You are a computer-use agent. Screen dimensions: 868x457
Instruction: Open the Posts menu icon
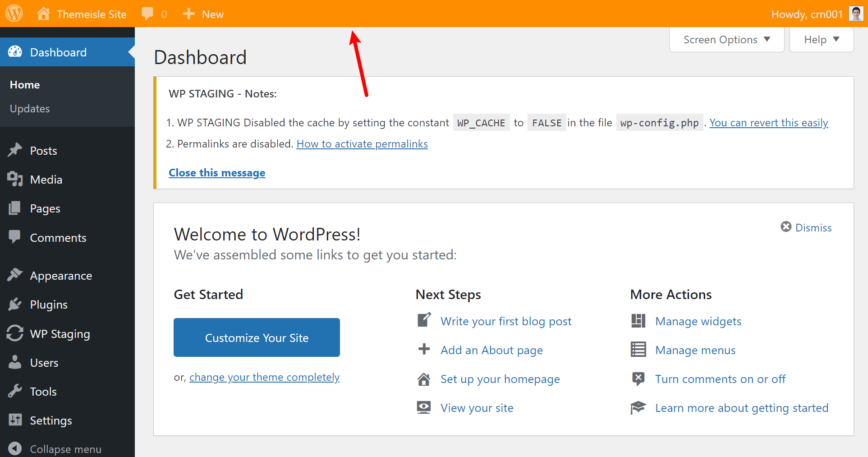pyautogui.click(x=15, y=150)
